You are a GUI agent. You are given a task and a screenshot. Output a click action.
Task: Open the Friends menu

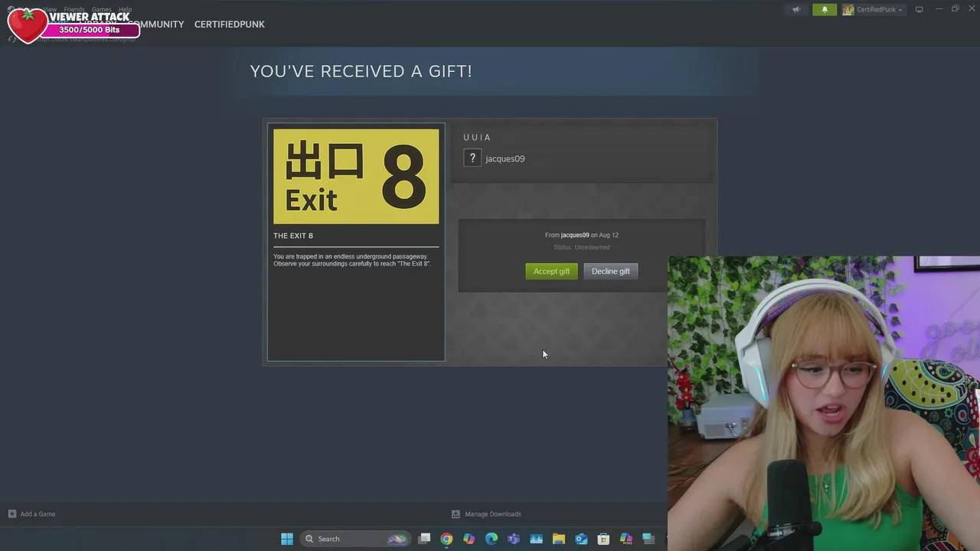pos(74,9)
